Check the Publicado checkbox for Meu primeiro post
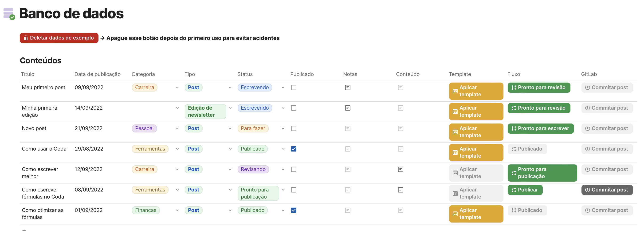Image resolution: width=644 pixels, height=231 pixels. click(294, 87)
